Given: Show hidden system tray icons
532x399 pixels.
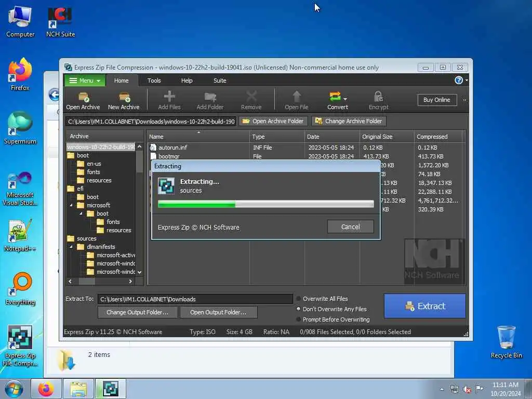Looking at the screenshot, I should coord(442,389).
